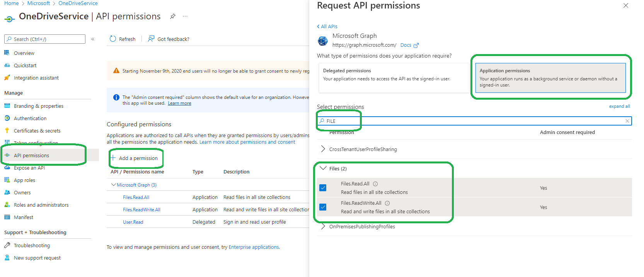Click Refresh button
This screenshot has height=277, width=644.
(x=123, y=39)
